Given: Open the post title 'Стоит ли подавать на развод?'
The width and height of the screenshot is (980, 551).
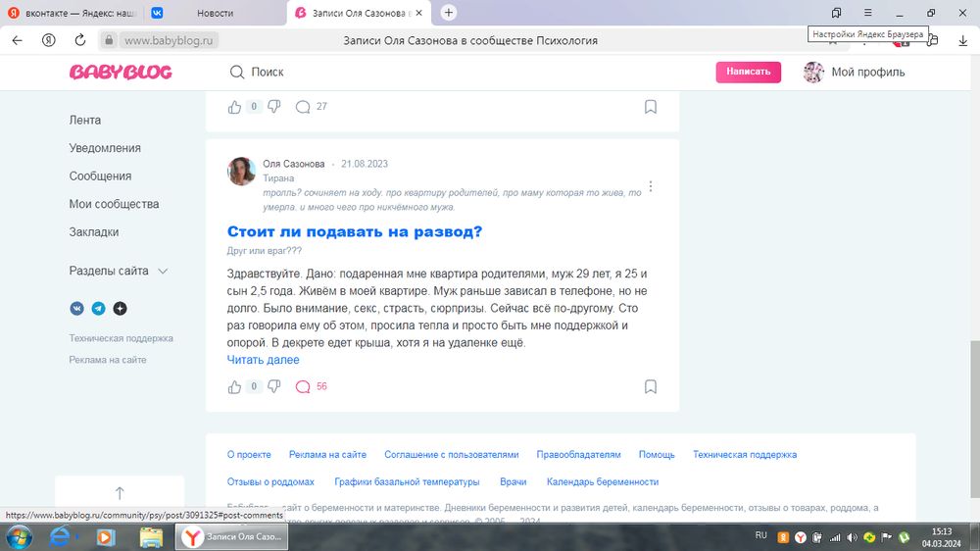Looking at the screenshot, I should click(x=355, y=231).
